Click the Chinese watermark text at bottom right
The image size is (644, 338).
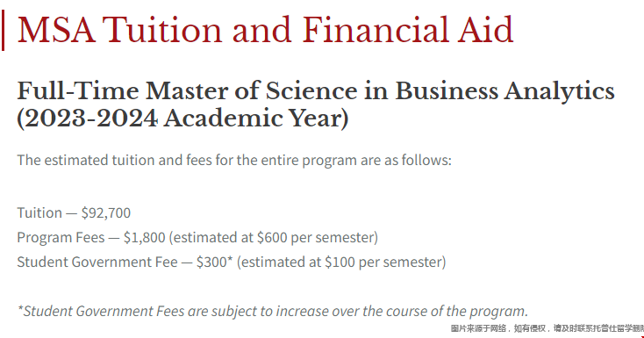547,328
